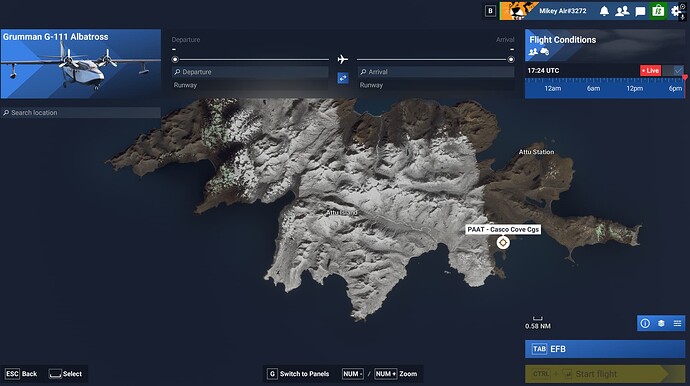
Task: Click the 0.58 NM map scale indicator
Action: pyautogui.click(x=538, y=323)
